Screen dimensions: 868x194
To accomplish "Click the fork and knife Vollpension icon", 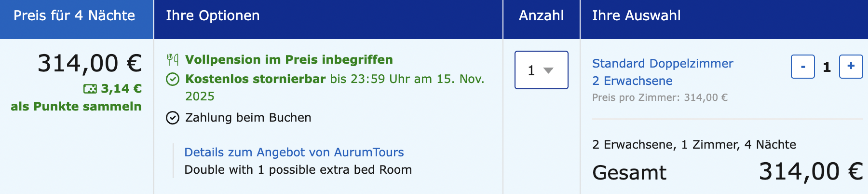I will click(172, 59).
